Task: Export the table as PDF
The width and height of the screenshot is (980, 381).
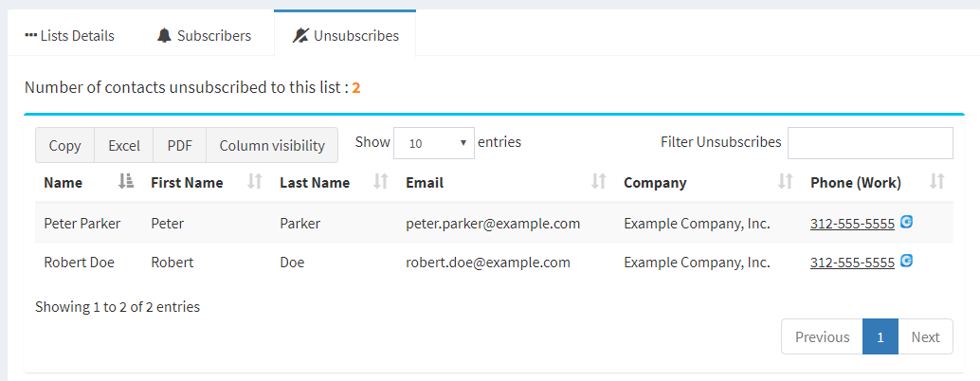Action: pos(179,146)
